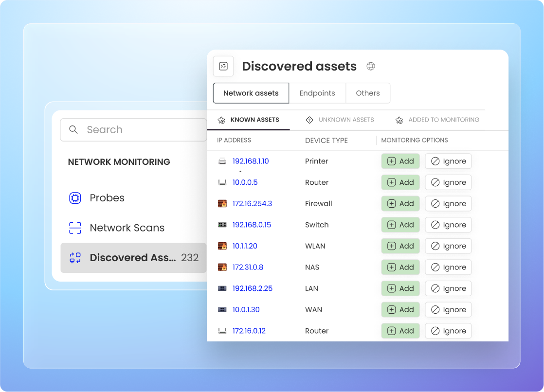Ignore the Router at 10.0.0.5
The width and height of the screenshot is (544, 392).
[448, 182]
